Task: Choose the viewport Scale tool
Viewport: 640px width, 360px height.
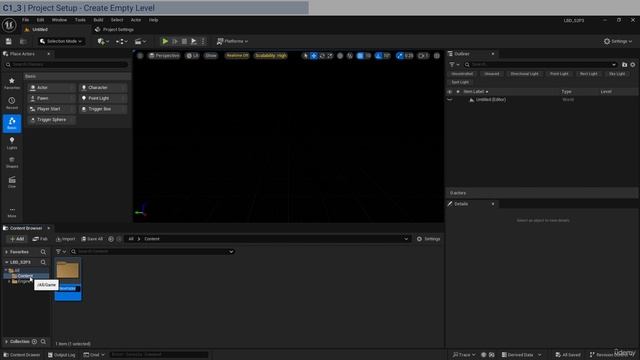Action: tap(330, 56)
